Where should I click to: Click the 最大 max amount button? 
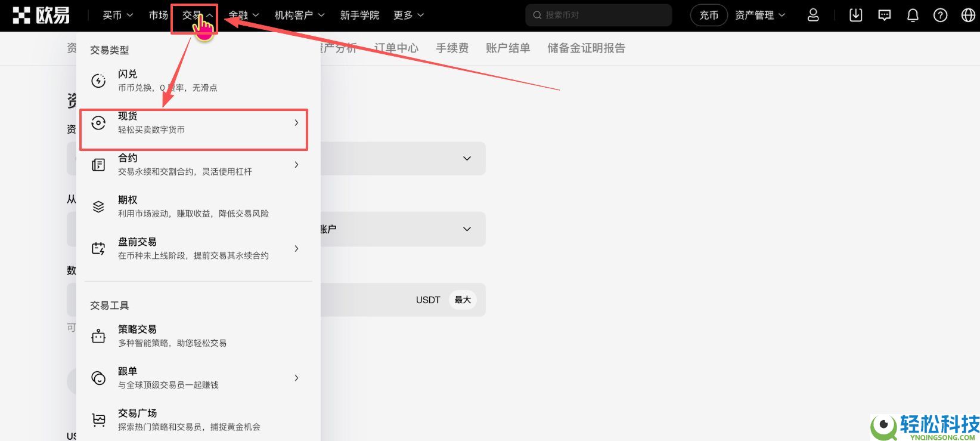(463, 300)
